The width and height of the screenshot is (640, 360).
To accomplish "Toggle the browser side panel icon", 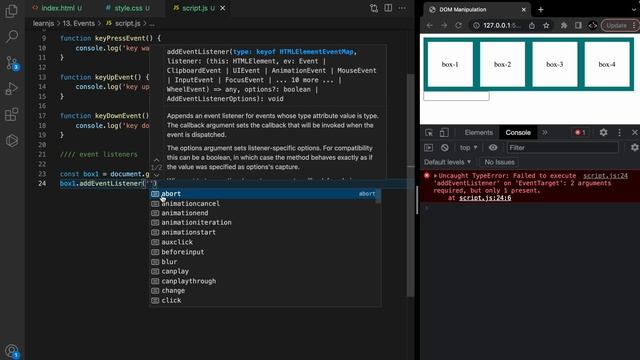I will click(x=578, y=25).
